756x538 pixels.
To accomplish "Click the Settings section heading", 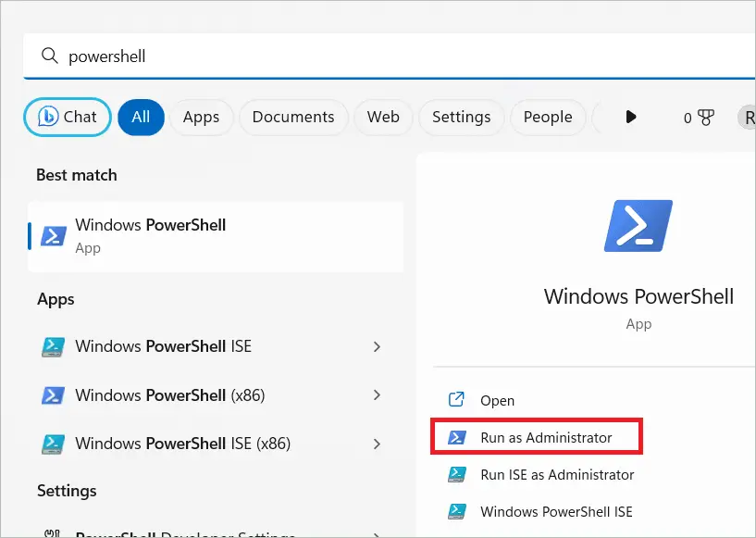I will point(67,491).
